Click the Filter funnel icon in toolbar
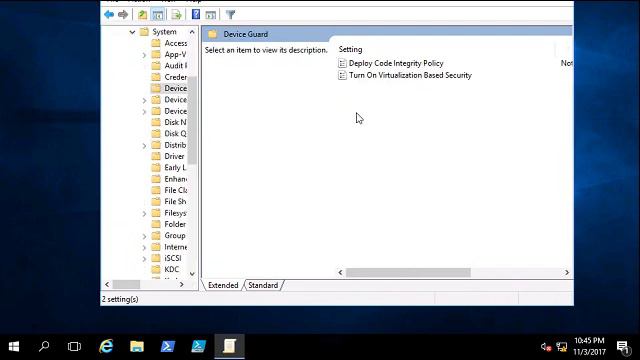Image resolution: width=640 pixels, height=360 pixels. click(231, 15)
